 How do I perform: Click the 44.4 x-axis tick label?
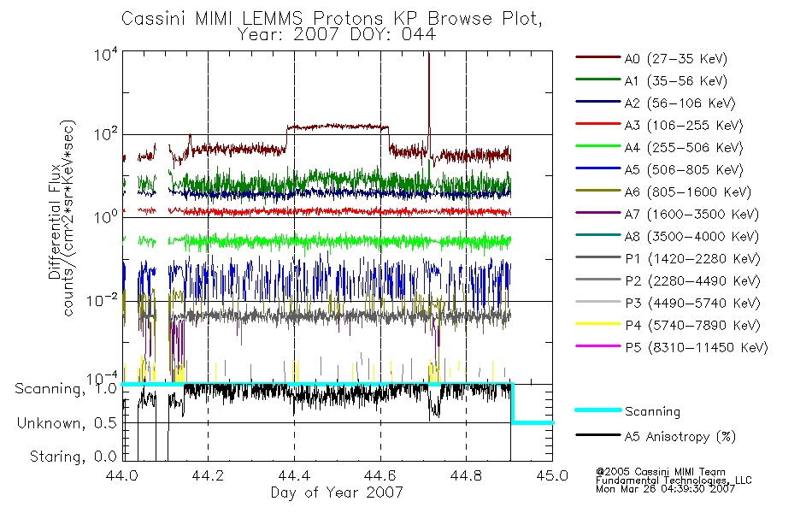tap(294, 475)
